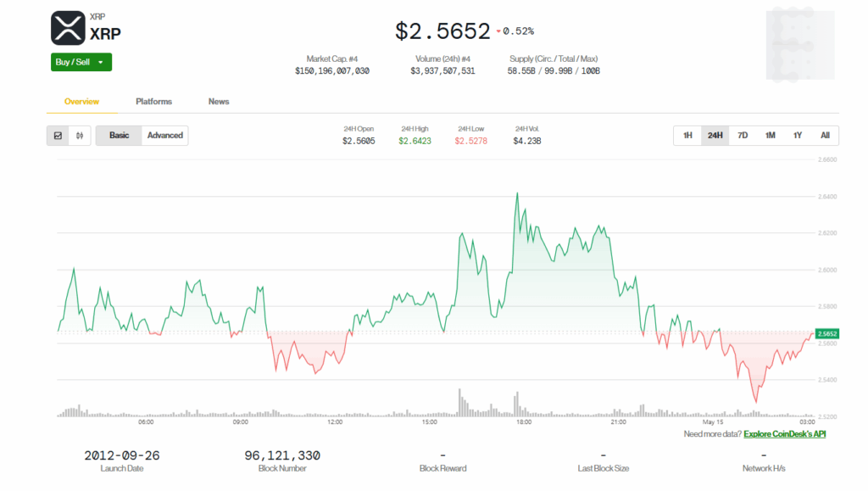
Task: Click the 12:00 time axis label
Action: (335, 421)
